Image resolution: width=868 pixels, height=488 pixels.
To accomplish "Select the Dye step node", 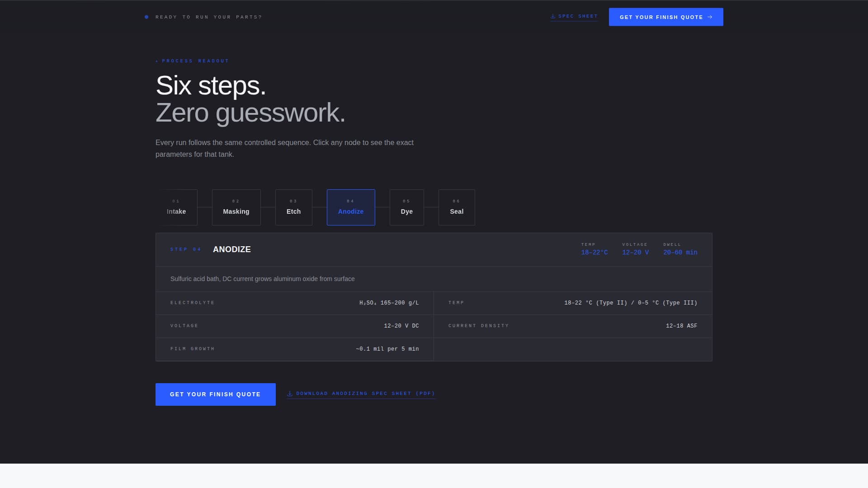I will (406, 207).
